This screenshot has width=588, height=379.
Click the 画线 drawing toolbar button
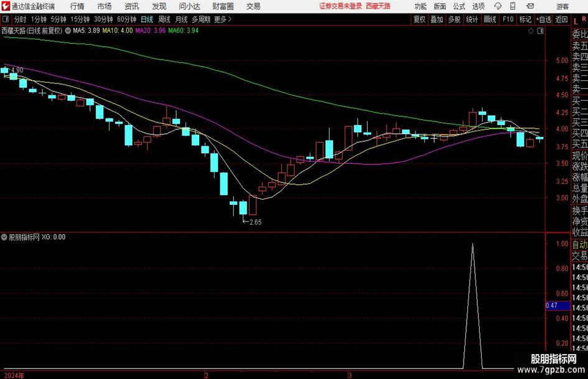[490, 19]
